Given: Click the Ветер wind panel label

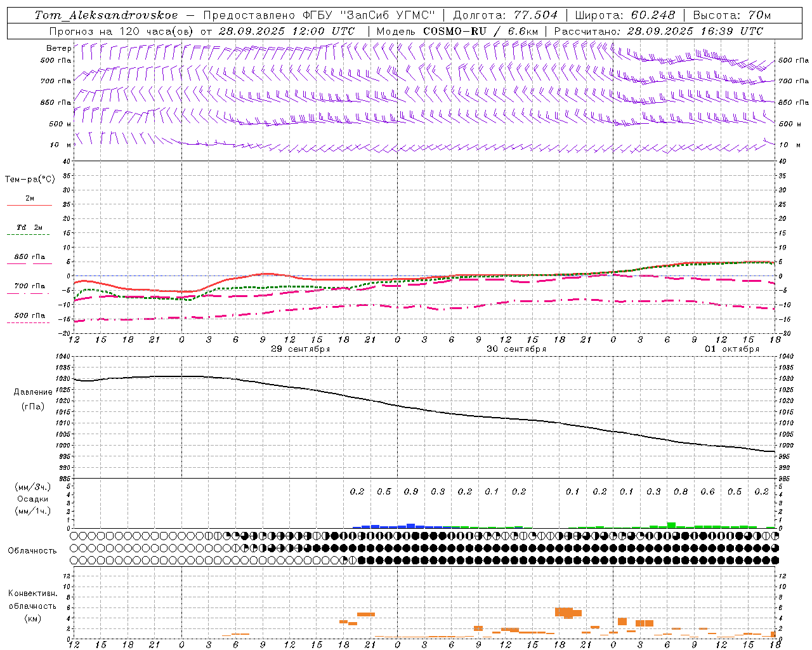Looking at the screenshot, I should tap(58, 48).
